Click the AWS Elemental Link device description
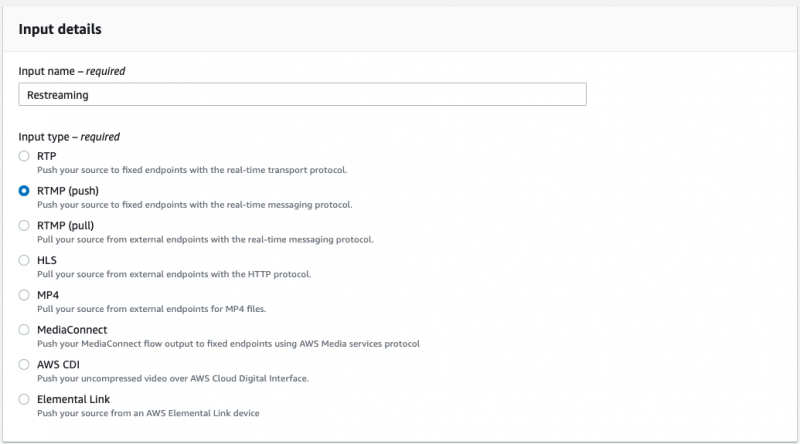Viewport: 800px width, 444px height. [x=148, y=413]
